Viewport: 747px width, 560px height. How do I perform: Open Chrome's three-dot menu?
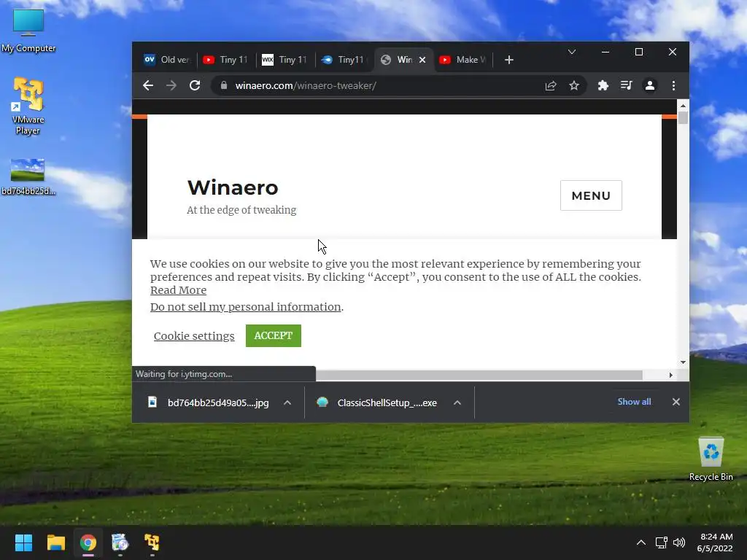coord(673,86)
